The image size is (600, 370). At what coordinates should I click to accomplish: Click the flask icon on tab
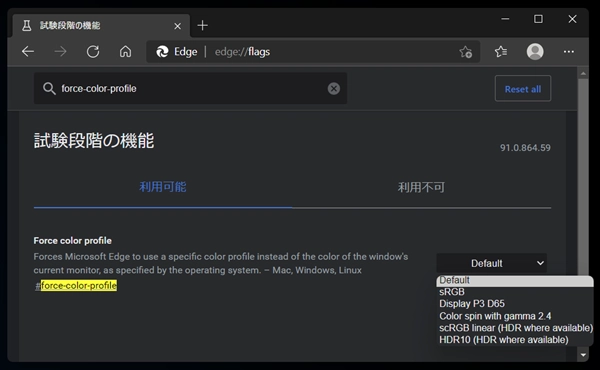(26, 26)
